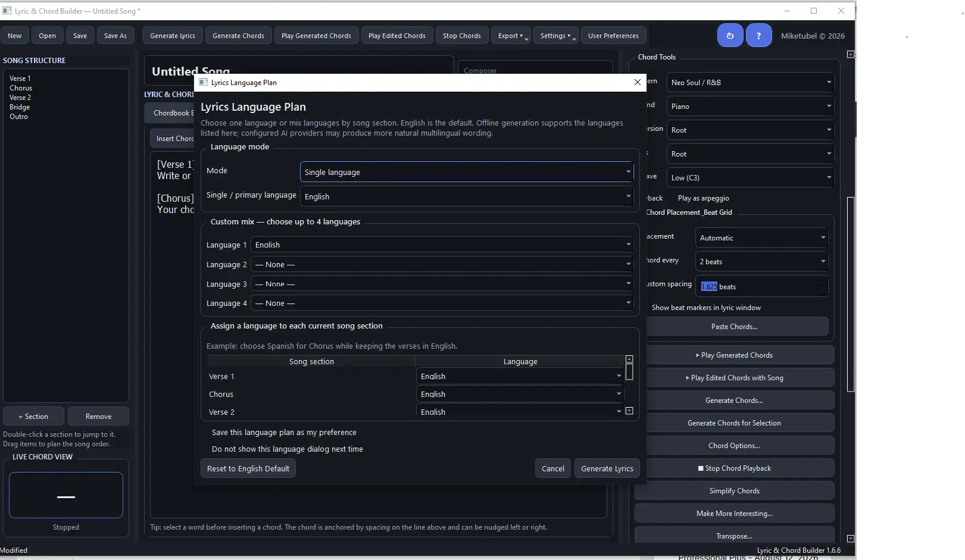The width and height of the screenshot is (965, 560).
Task: Click the Save As toolbar button
Action: (115, 36)
